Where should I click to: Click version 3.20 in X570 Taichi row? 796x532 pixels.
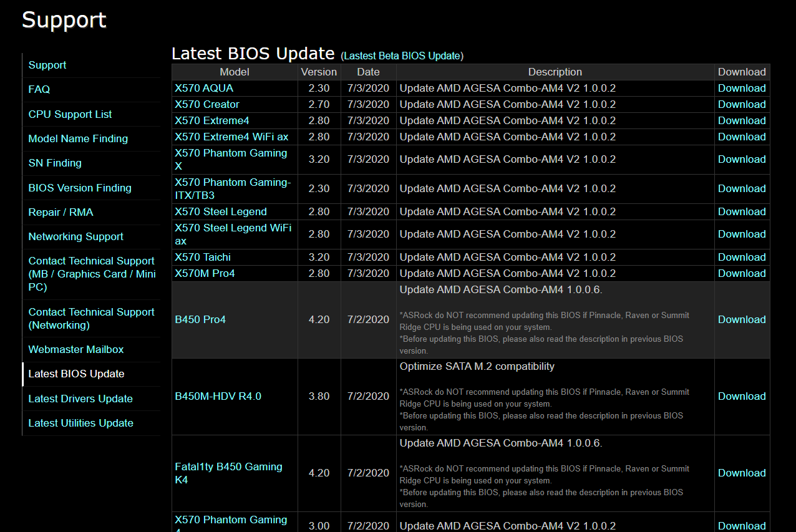pyautogui.click(x=319, y=257)
